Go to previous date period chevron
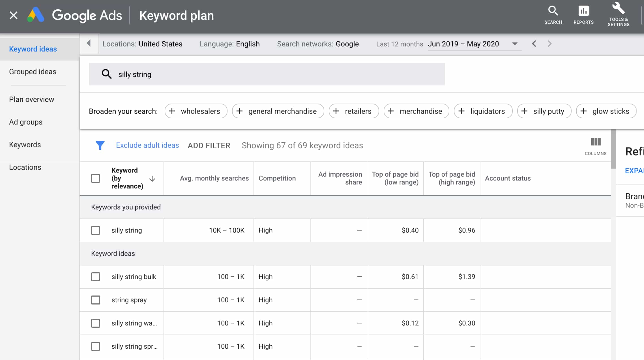The width and height of the screenshot is (644, 360). point(534,44)
